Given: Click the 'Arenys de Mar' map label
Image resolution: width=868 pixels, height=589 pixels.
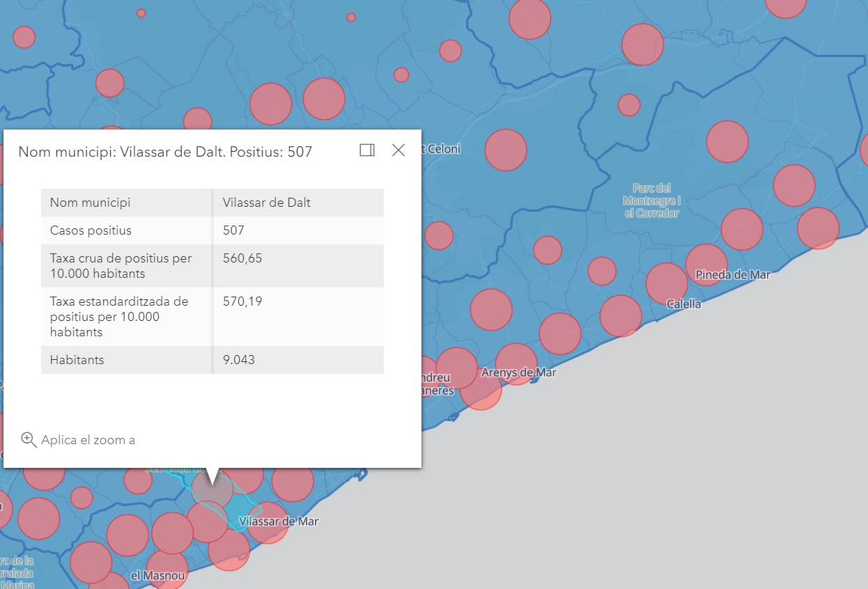Looking at the screenshot, I should pyautogui.click(x=519, y=372).
